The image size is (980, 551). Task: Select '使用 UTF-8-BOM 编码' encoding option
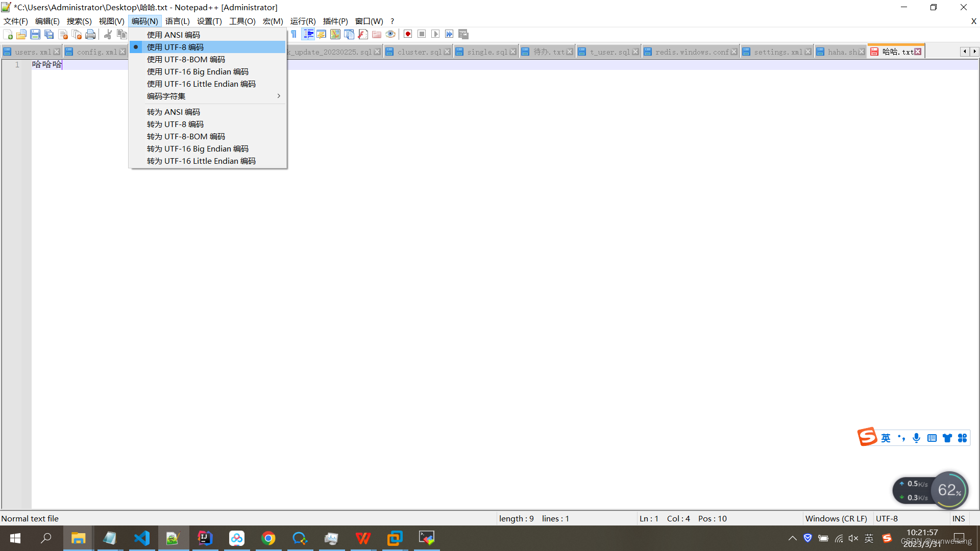tap(207, 59)
